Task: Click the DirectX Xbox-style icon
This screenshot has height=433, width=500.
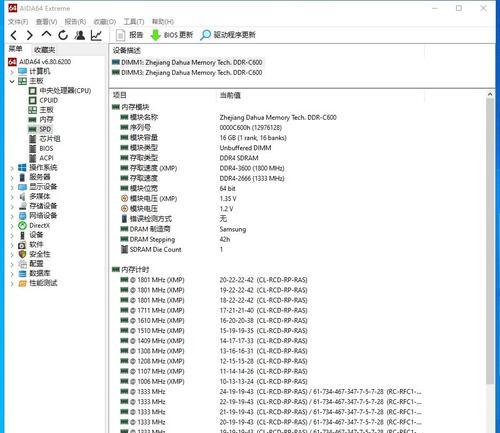Action: coord(22,226)
